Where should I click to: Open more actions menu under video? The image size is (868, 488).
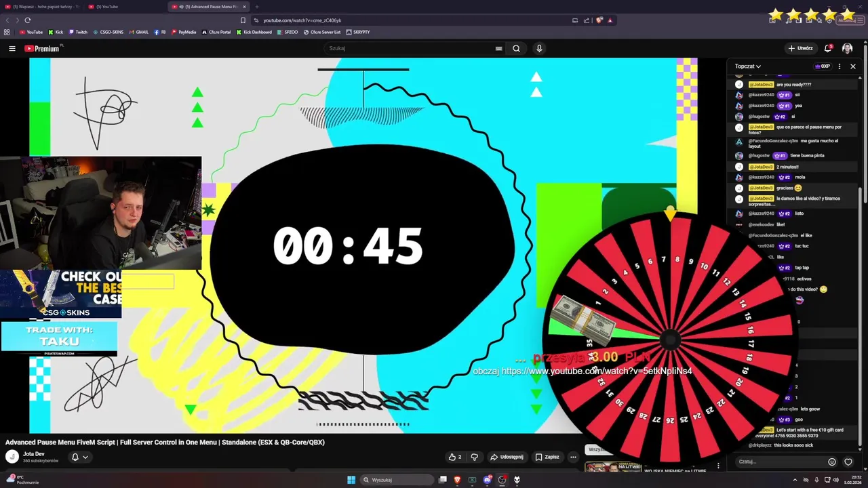[573, 457]
